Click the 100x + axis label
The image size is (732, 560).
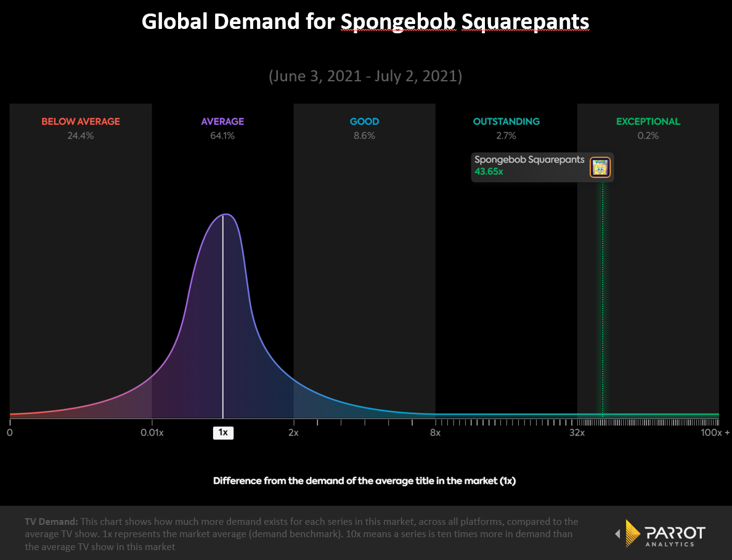tap(715, 432)
